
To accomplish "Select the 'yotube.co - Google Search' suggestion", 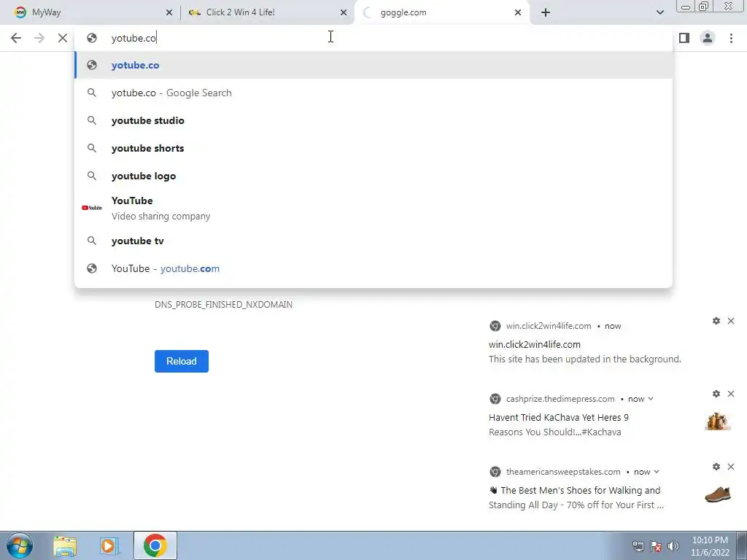I will click(373, 93).
